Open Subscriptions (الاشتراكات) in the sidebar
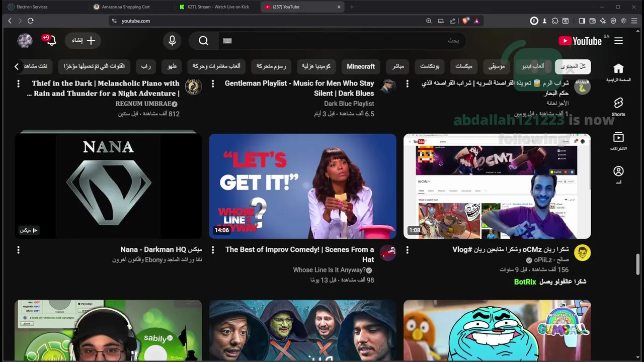The image size is (644, 362). [618, 141]
